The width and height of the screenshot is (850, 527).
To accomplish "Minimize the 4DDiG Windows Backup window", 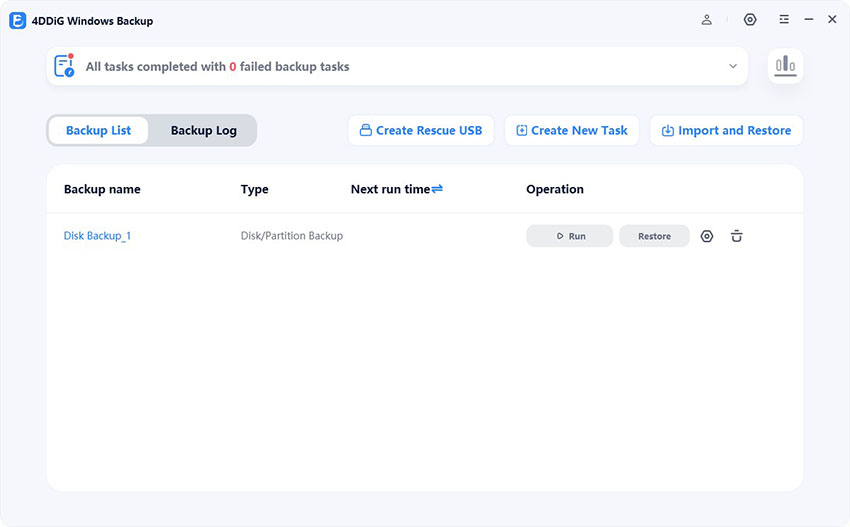I will (x=808, y=20).
